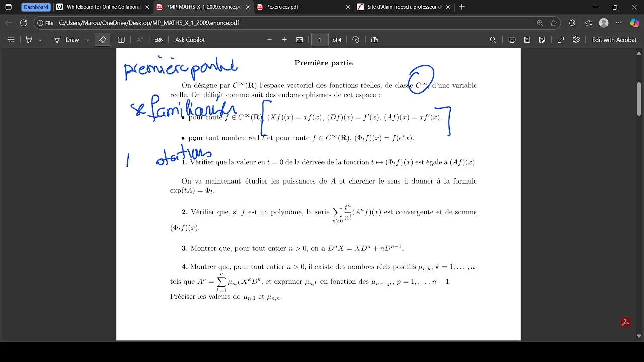Click the address bar file path

pos(149,23)
